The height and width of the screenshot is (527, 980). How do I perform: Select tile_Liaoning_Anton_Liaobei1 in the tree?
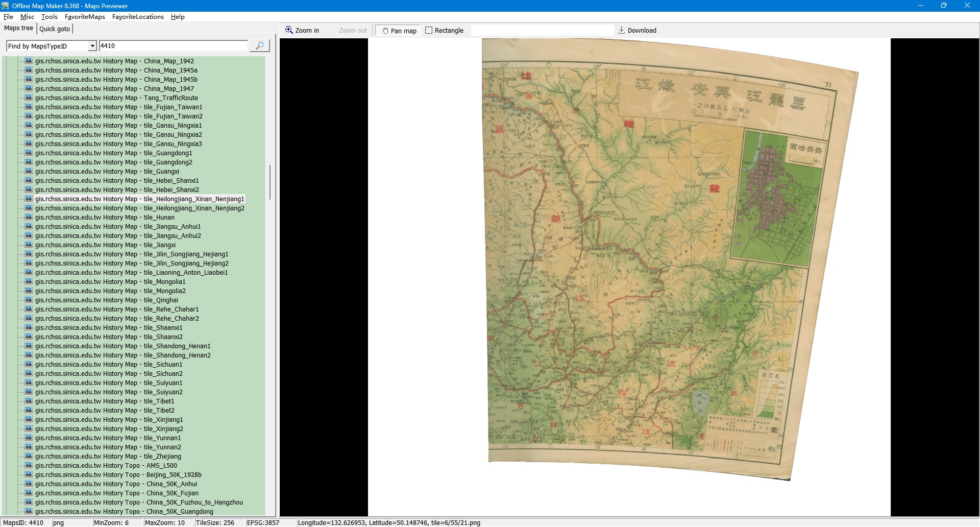coord(132,272)
